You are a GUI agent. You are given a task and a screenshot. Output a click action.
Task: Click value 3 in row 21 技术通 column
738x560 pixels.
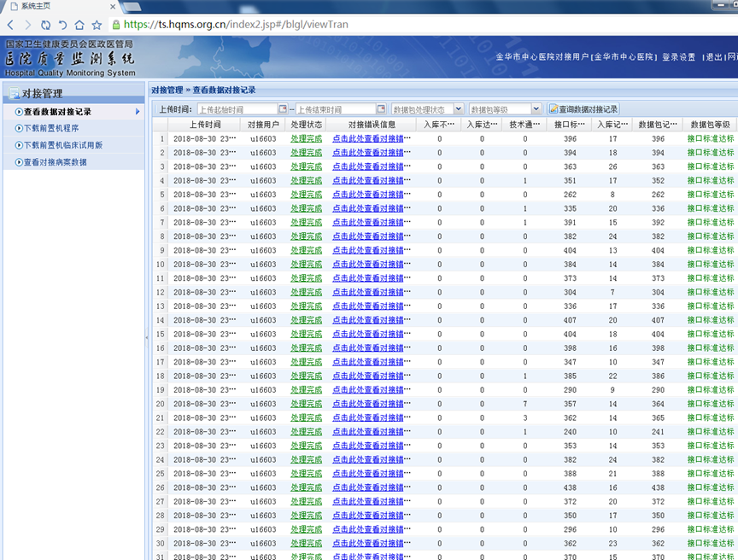(524, 418)
